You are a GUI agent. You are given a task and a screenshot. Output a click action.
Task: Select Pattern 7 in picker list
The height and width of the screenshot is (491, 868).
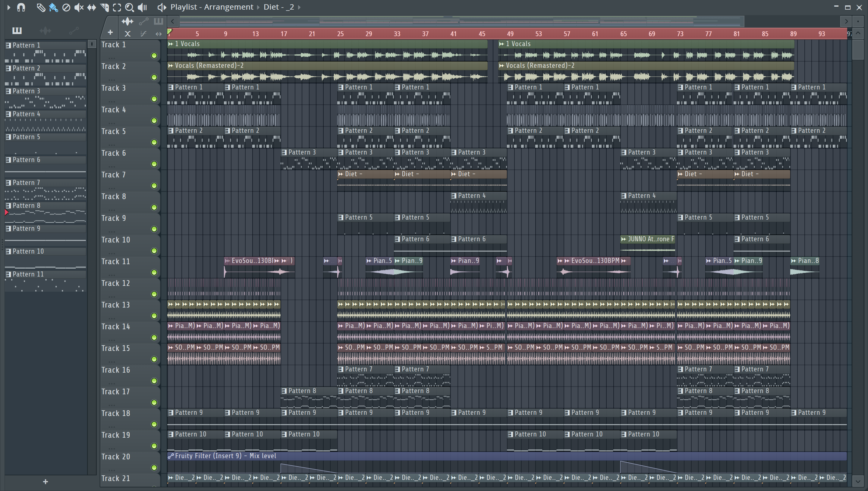coord(46,183)
